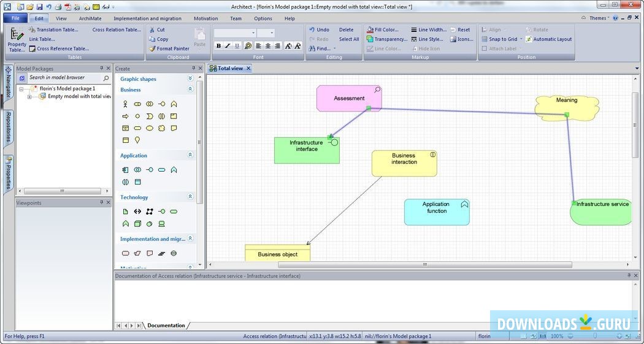Pick the Application interface shape
Image resolution: width=644 pixels, height=344 pixels.
click(150, 169)
